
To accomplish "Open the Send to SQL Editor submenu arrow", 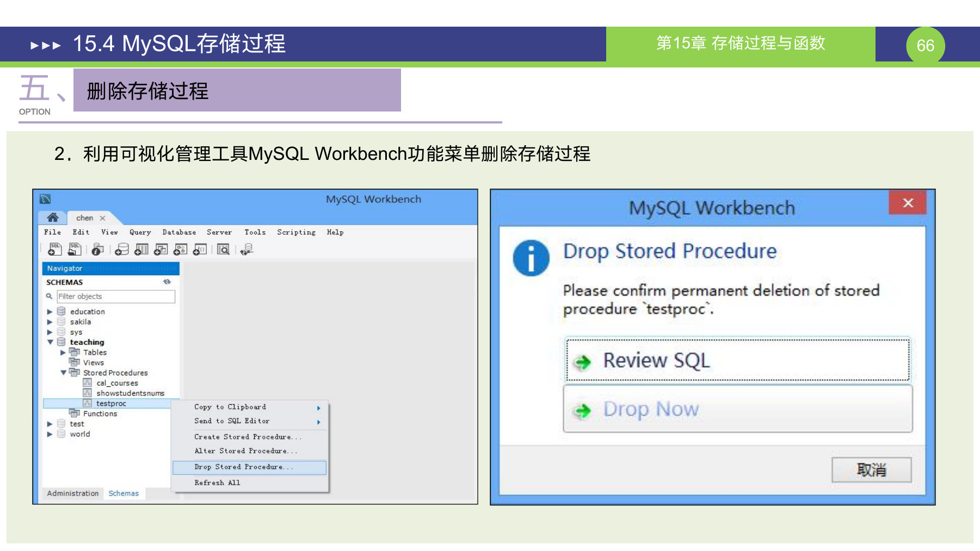I will coord(319,422).
